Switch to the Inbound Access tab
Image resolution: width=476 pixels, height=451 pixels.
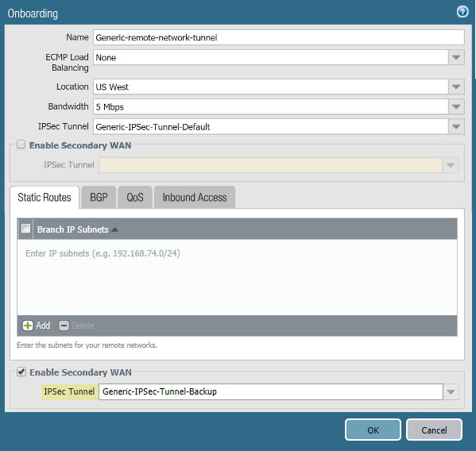(195, 197)
